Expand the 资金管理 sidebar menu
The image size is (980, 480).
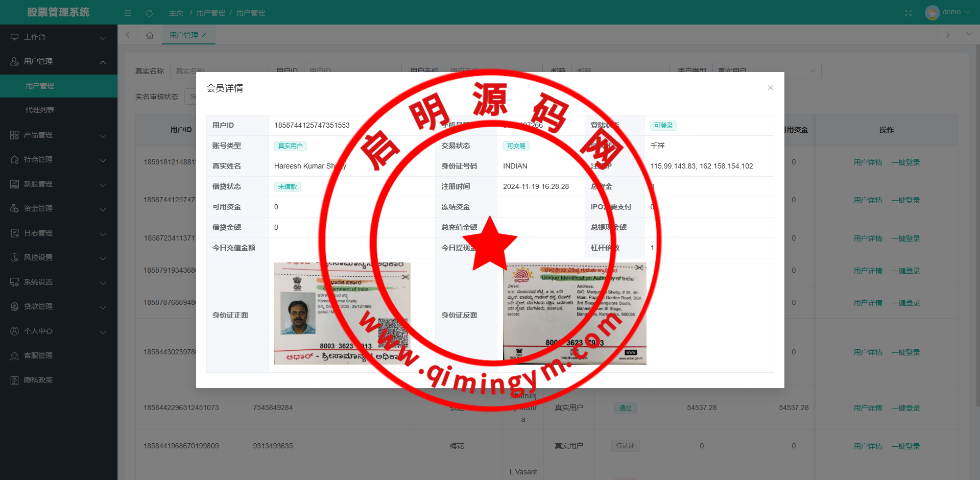(59, 208)
